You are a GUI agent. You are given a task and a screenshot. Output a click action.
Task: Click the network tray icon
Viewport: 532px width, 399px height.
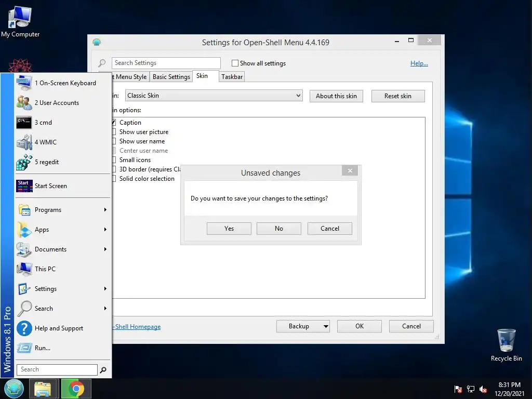click(x=471, y=389)
